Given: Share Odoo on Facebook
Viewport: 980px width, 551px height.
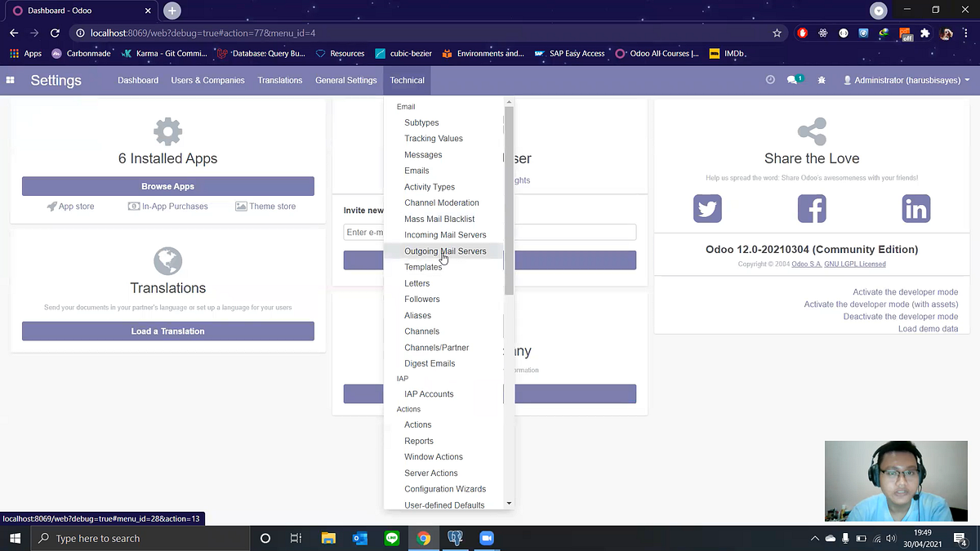Looking at the screenshot, I should (812, 208).
